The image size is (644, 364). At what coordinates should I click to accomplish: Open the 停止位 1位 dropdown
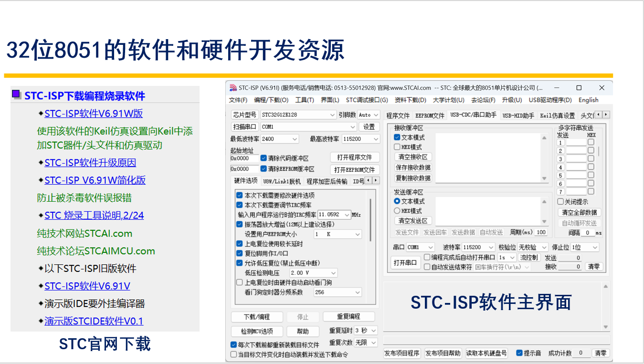click(x=594, y=247)
